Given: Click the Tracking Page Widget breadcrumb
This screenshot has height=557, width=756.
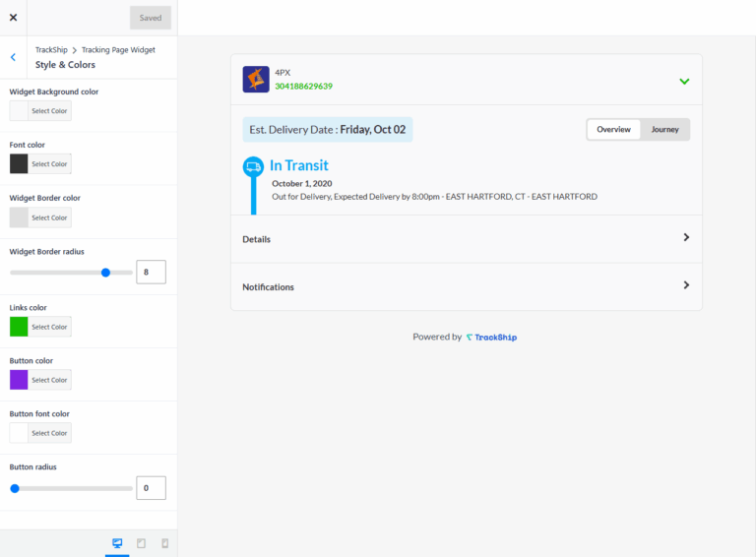Looking at the screenshot, I should coord(118,49).
